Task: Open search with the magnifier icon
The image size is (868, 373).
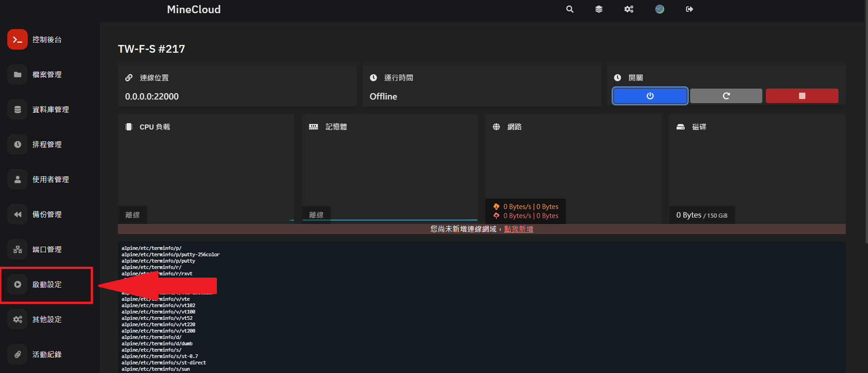Action: click(x=570, y=9)
